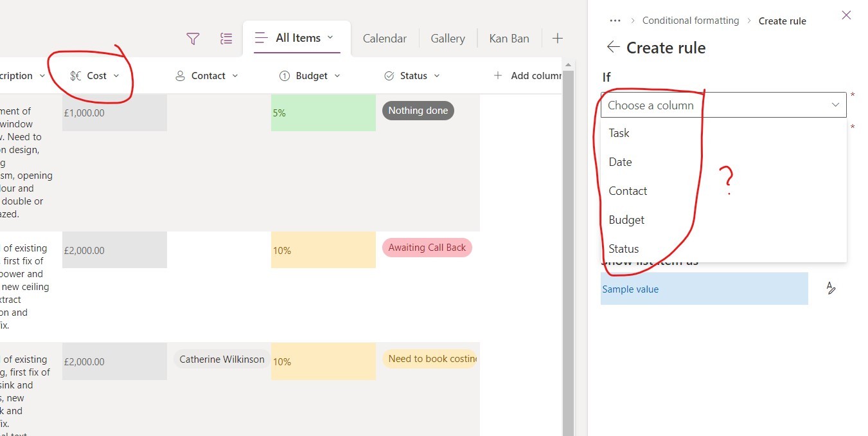This screenshot has width=868, height=436.
Task: Open the filter funnel icon
Action: tap(193, 39)
